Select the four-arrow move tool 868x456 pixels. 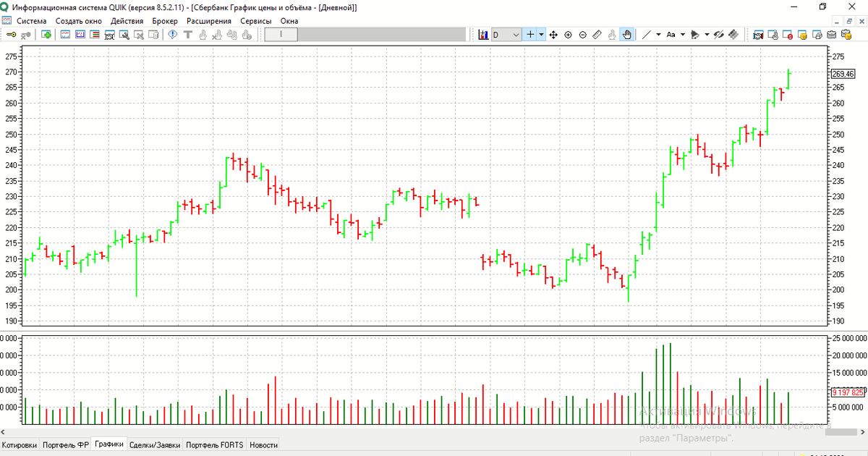coord(553,34)
